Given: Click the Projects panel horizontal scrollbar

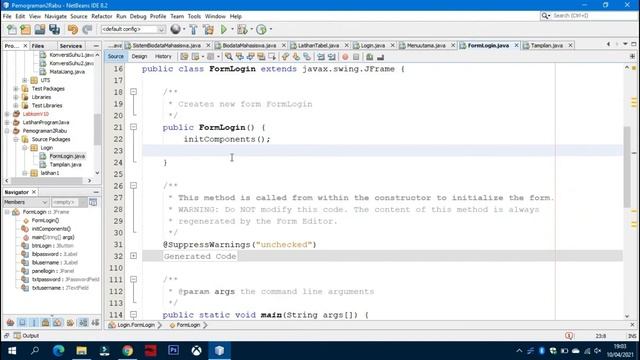Looking at the screenshot, I should (x=48, y=180).
